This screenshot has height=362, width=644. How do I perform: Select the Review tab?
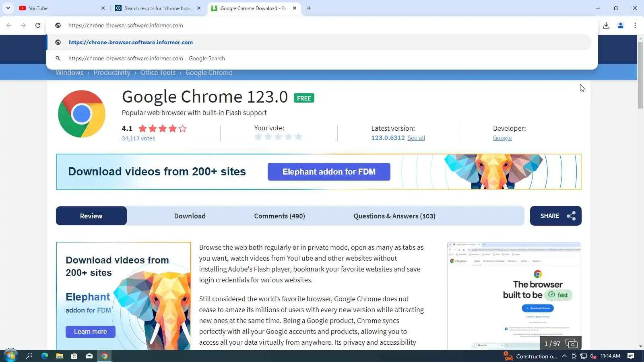click(91, 216)
